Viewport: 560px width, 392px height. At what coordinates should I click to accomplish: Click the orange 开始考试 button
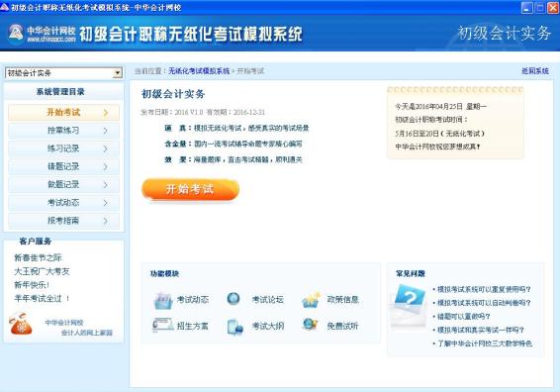tap(190, 189)
